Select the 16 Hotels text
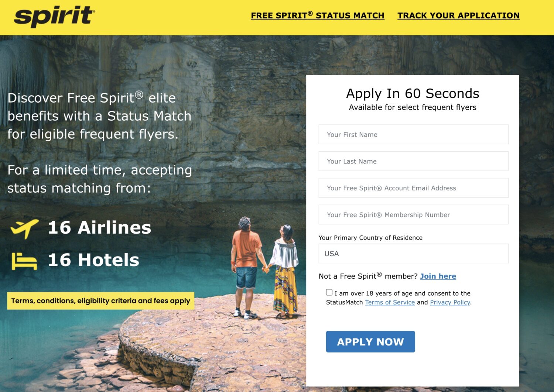Screen dimensions: 554x392 tap(94, 260)
